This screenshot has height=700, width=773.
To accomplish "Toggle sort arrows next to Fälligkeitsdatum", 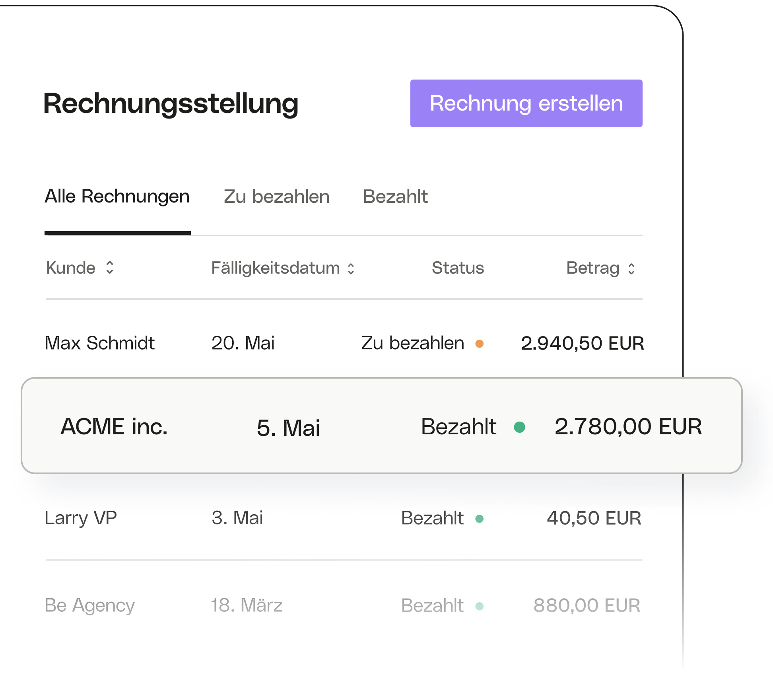I will click(351, 268).
